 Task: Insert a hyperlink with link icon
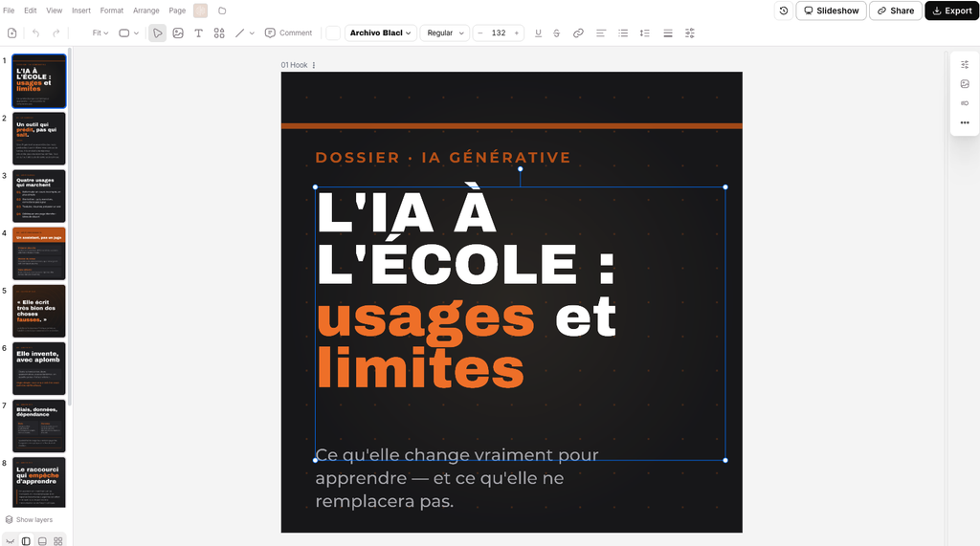click(x=578, y=33)
